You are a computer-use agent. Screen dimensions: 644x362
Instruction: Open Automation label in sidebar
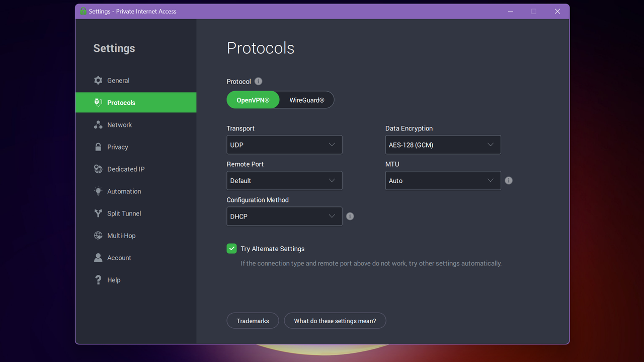click(x=124, y=191)
